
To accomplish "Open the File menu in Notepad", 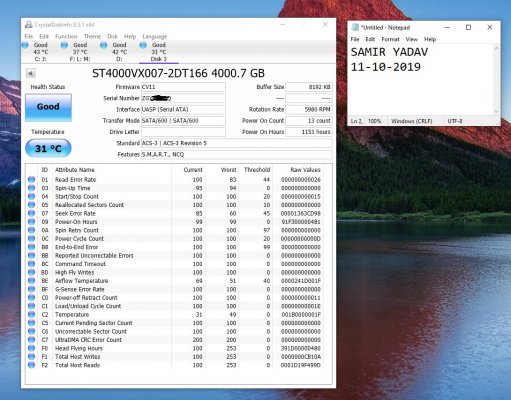I will 355,39.
